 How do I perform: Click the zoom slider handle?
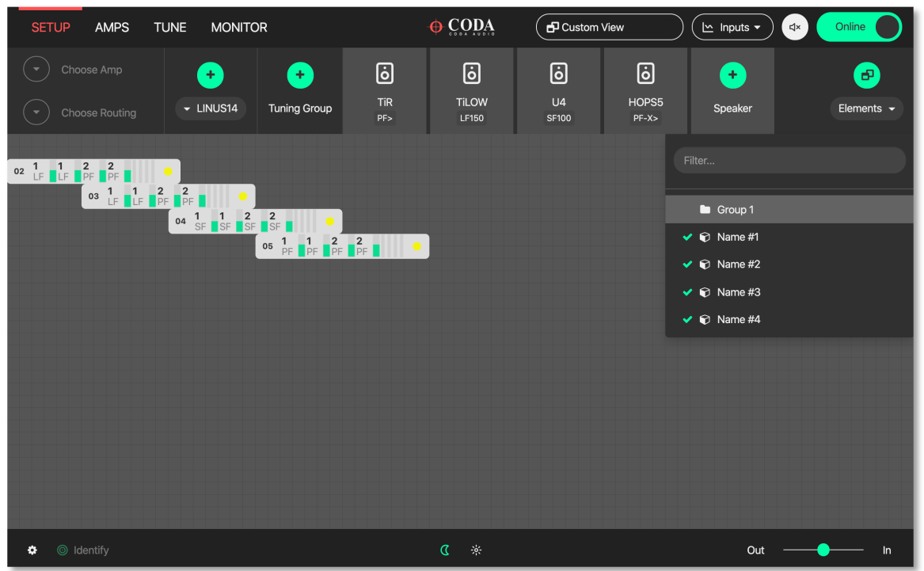click(823, 550)
